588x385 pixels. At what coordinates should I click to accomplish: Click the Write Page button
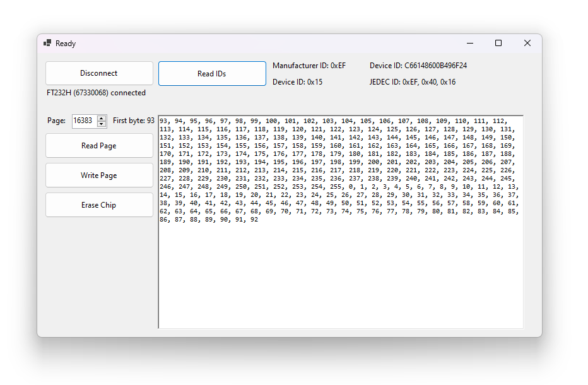(99, 175)
